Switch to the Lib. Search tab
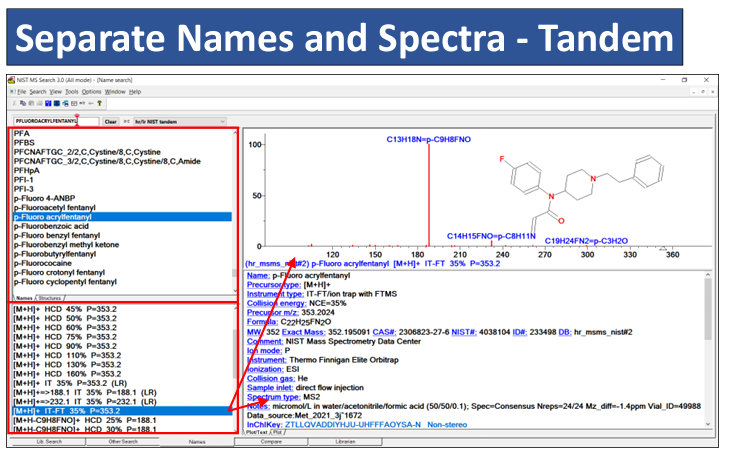This screenshot has width=732, height=456. [x=49, y=442]
